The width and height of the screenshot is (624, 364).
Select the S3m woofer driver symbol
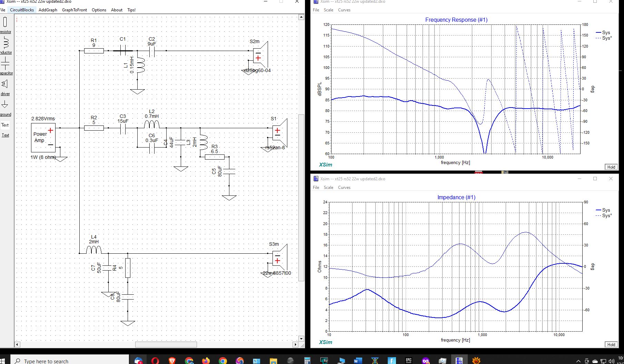pos(280,258)
